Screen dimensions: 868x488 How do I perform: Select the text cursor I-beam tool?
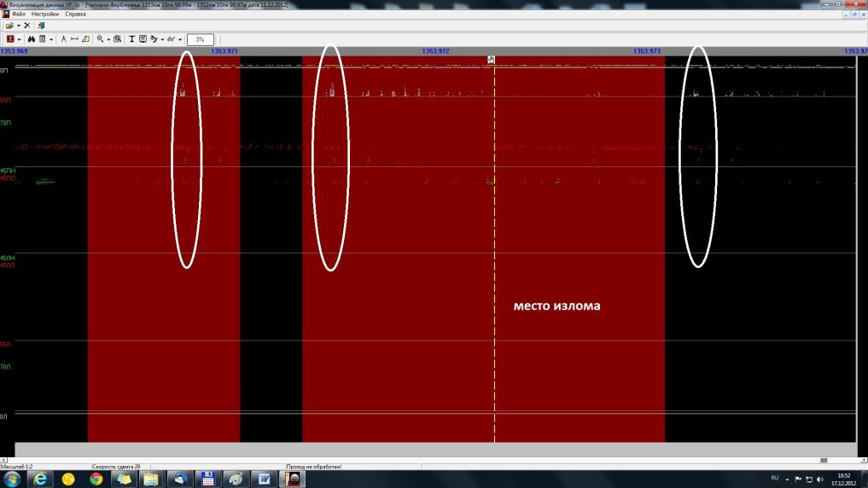click(x=132, y=39)
